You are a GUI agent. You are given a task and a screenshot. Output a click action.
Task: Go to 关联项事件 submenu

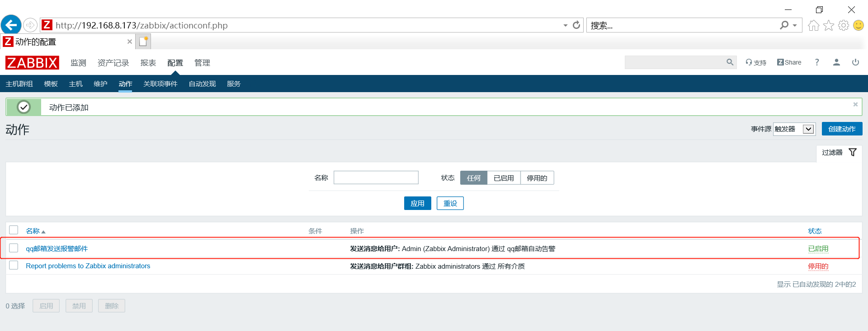click(x=160, y=84)
